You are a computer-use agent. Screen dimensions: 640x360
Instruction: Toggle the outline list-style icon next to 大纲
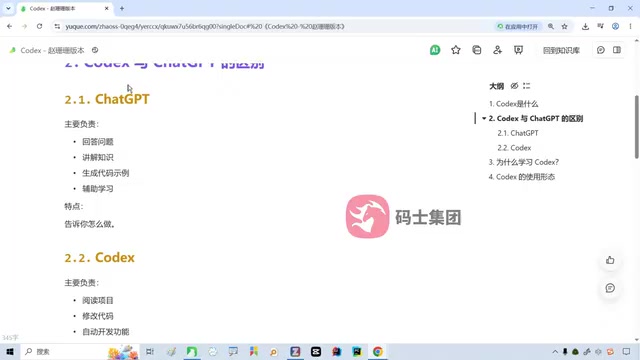tap(527, 86)
